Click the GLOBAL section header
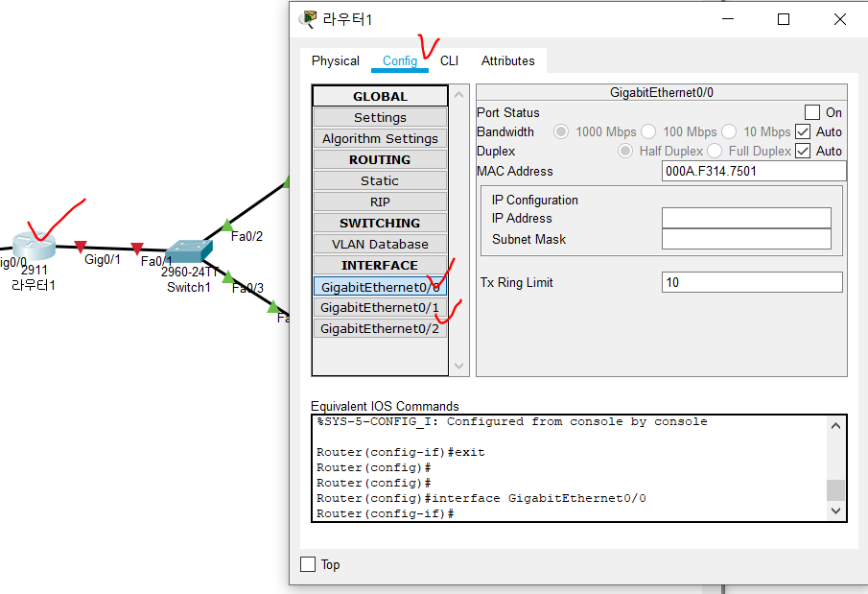 click(x=381, y=96)
